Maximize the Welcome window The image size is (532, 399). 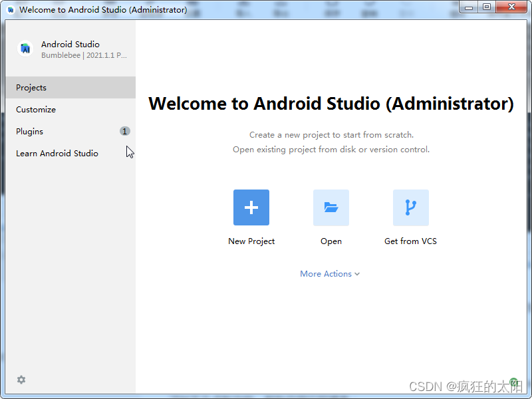click(487, 7)
